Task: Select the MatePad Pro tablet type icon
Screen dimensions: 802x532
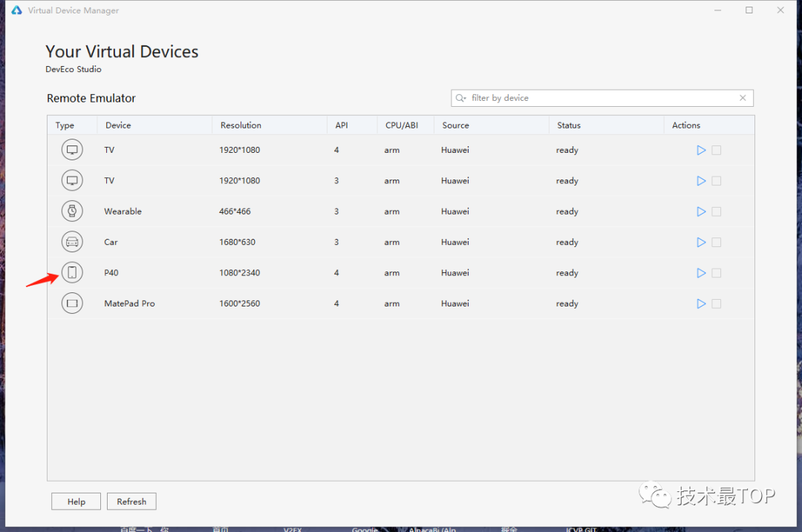Action: pyautogui.click(x=72, y=303)
